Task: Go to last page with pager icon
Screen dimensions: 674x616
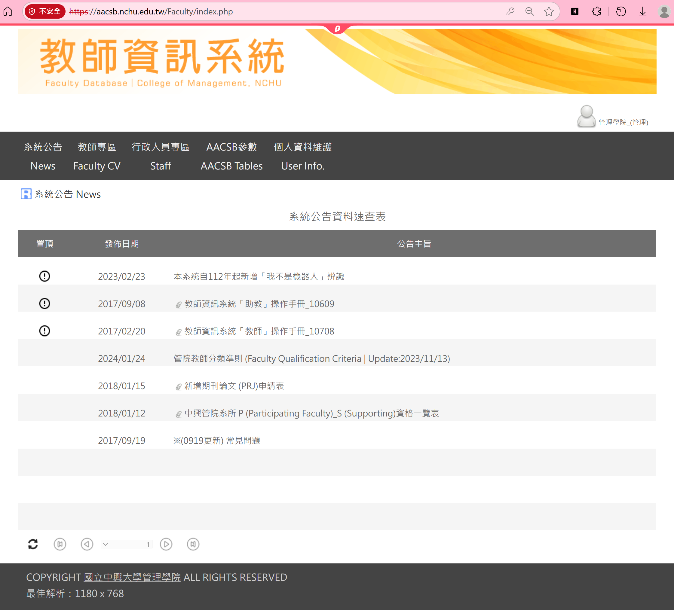Action: [193, 544]
